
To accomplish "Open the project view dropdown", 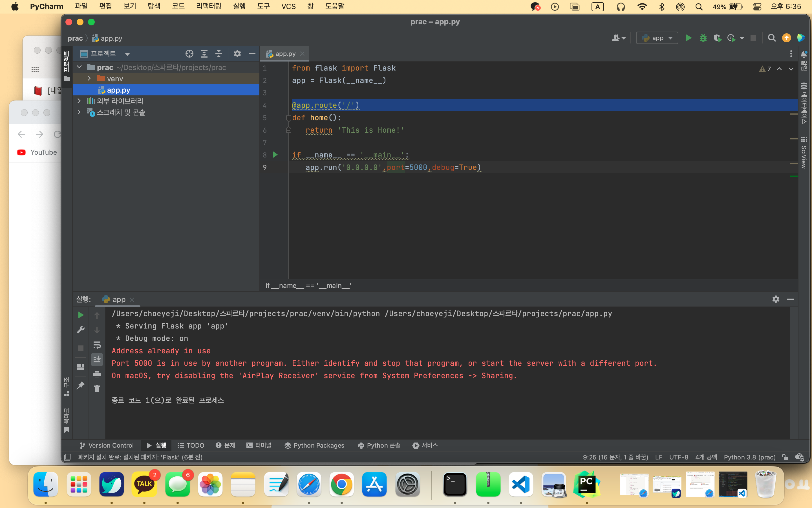I will [x=127, y=54].
